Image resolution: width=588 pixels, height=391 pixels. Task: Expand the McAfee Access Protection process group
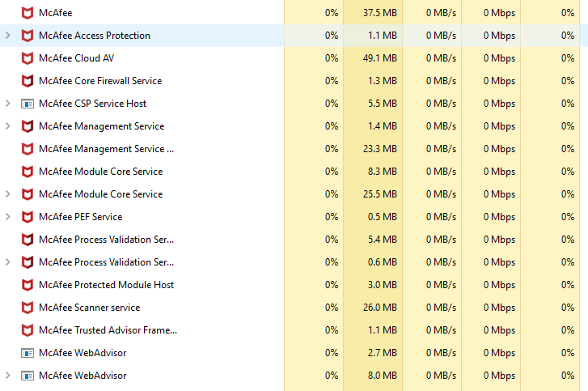8,36
